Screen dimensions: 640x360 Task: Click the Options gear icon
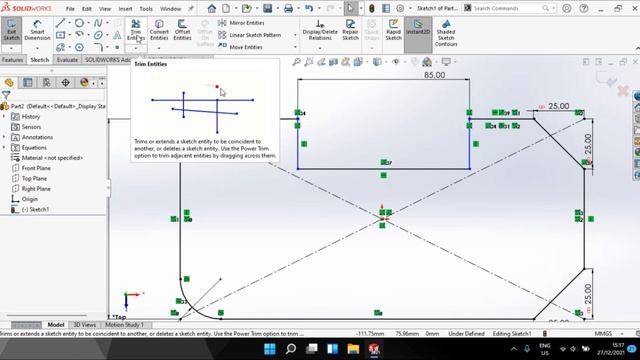[400, 8]
